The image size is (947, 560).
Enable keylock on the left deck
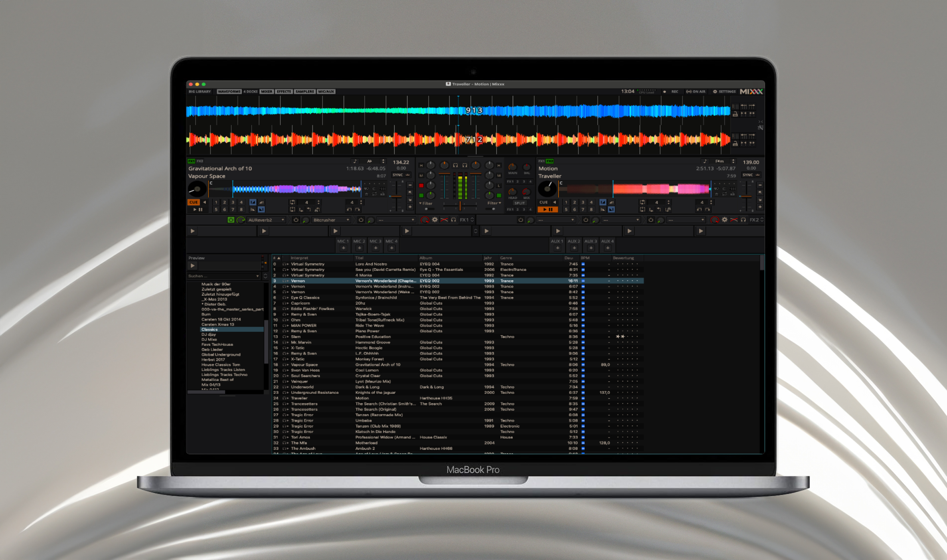[x=383, y=193]
